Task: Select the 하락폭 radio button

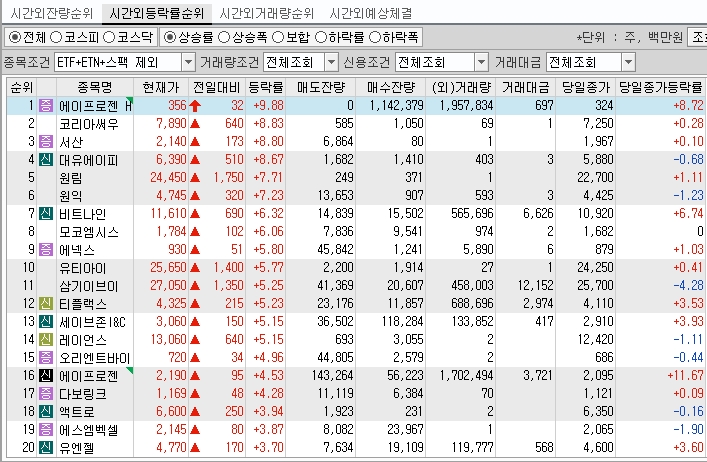Action: [x=375, y=37]
